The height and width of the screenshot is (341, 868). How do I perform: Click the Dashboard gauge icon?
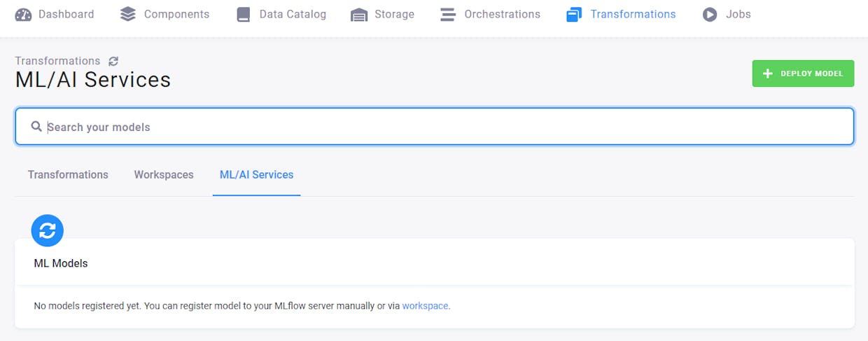click(x=23, y=14)
